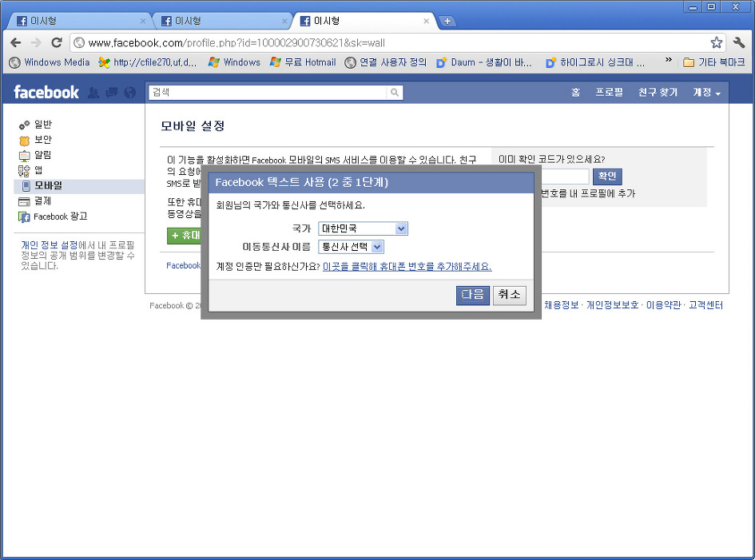Open the 이용약관 footer link

coord(663,305)
